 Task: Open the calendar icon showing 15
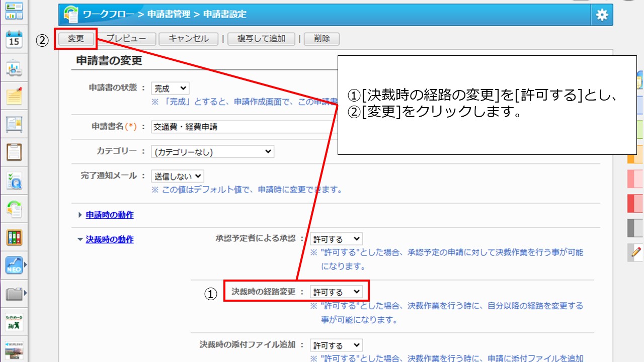pyautogui.click(x=14, y=39)
